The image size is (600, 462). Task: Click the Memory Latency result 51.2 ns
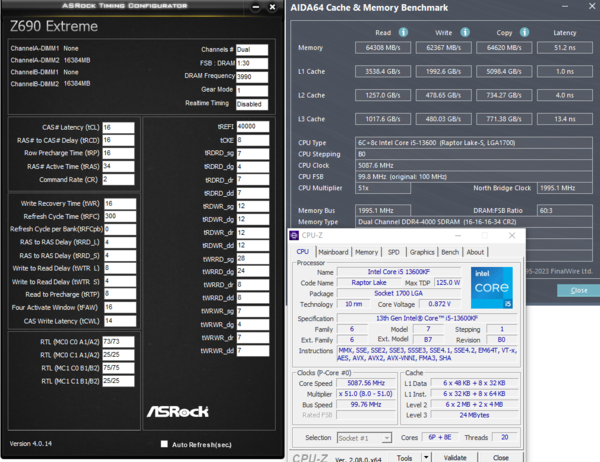[565, 48]
